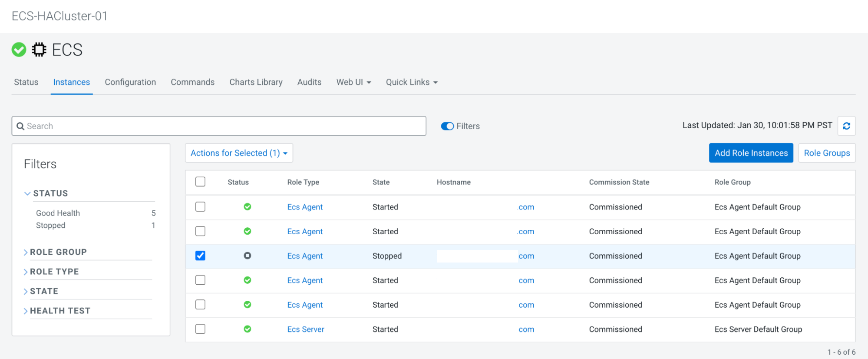This screenshot has width=868, height=359.
Task: Open Actions for Selected dropdown
Action: (239, 153)
